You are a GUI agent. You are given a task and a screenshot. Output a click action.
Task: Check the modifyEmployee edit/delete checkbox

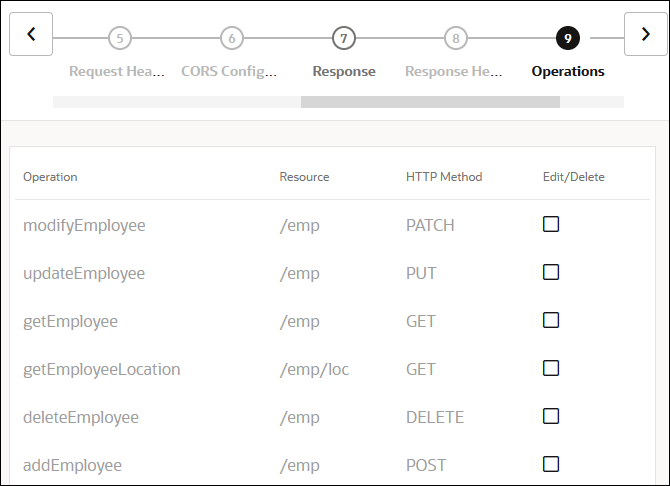(551, 224)
